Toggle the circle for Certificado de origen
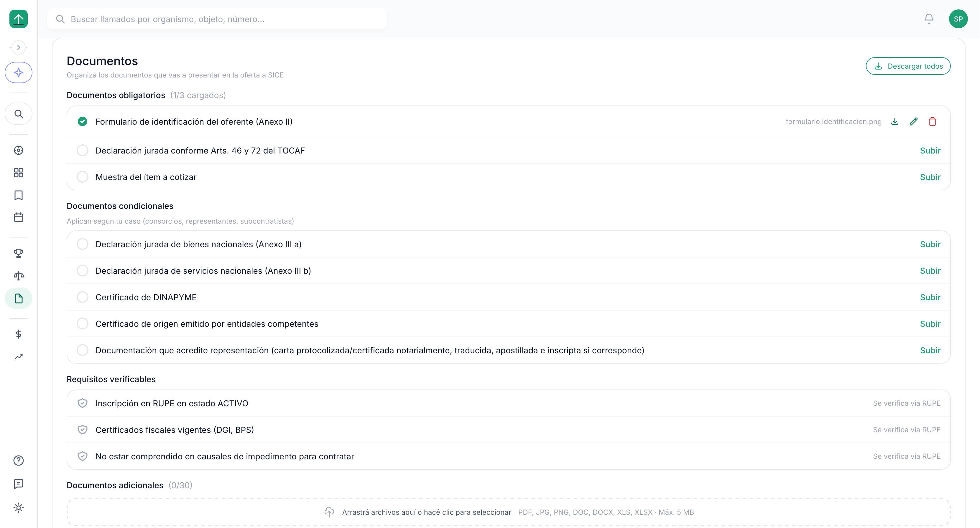The width and height of the screenshot is (980, 528). coord(82,324)
